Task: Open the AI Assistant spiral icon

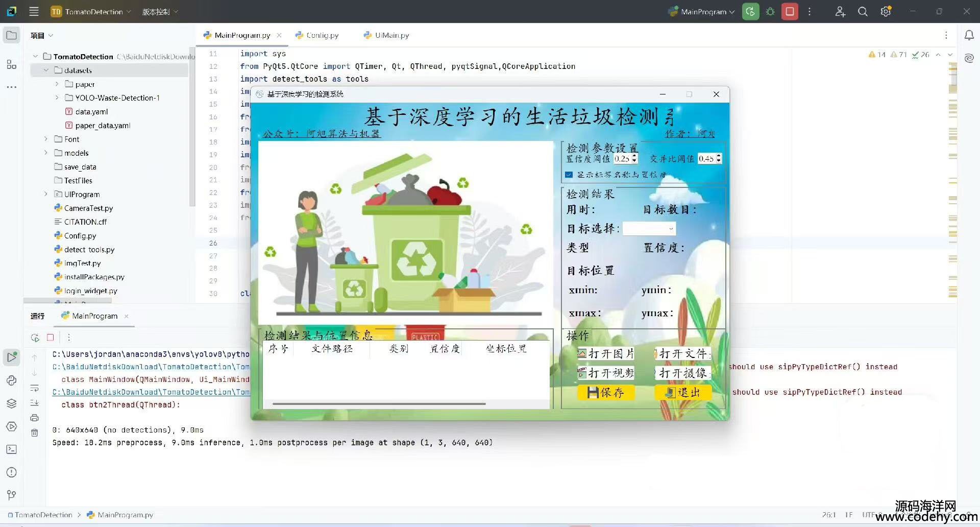Action: click(969, 58)
